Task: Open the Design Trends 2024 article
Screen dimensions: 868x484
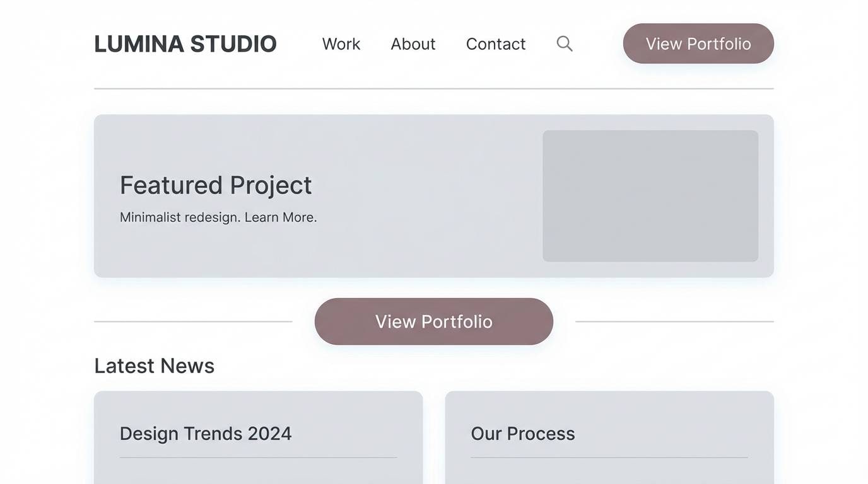Action: coord(206,433)
